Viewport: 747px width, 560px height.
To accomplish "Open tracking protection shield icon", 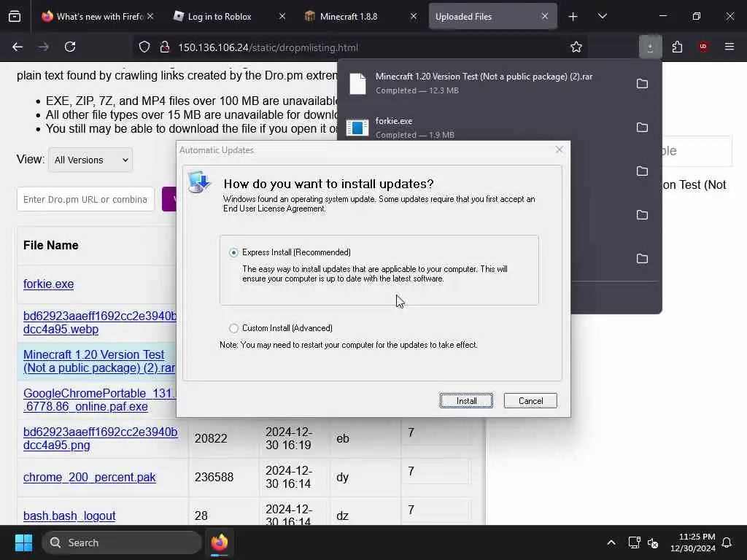I will coord(144,47).
